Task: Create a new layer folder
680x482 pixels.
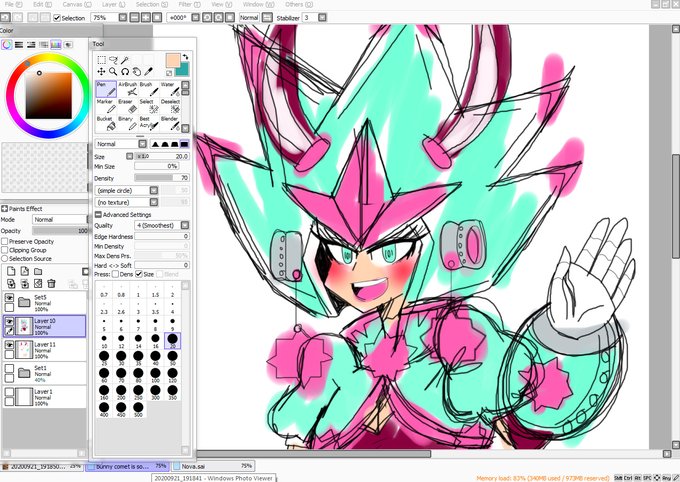Action: (38, 272)
